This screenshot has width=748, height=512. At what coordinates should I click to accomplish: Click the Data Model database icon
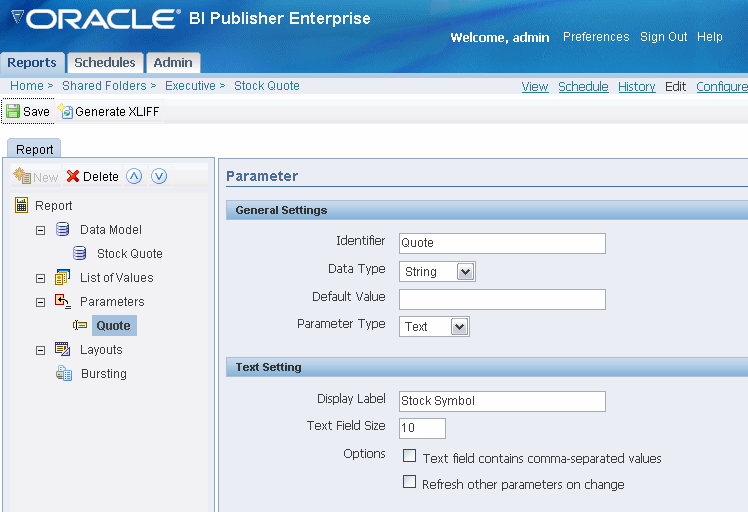pos(62,229)
